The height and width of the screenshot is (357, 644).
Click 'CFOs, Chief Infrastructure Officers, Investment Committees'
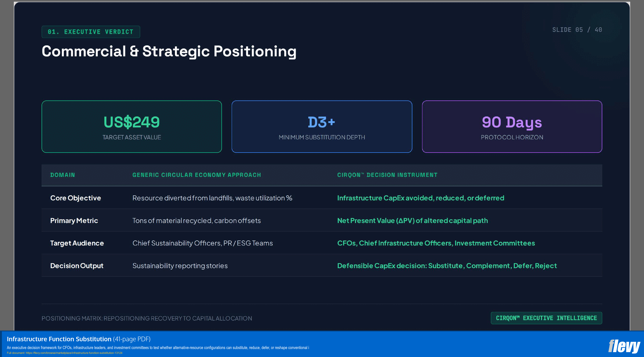(x=436, y=243)
